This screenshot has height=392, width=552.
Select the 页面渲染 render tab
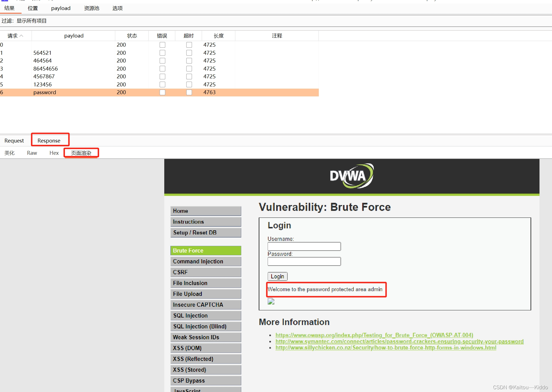coord(81,153)
